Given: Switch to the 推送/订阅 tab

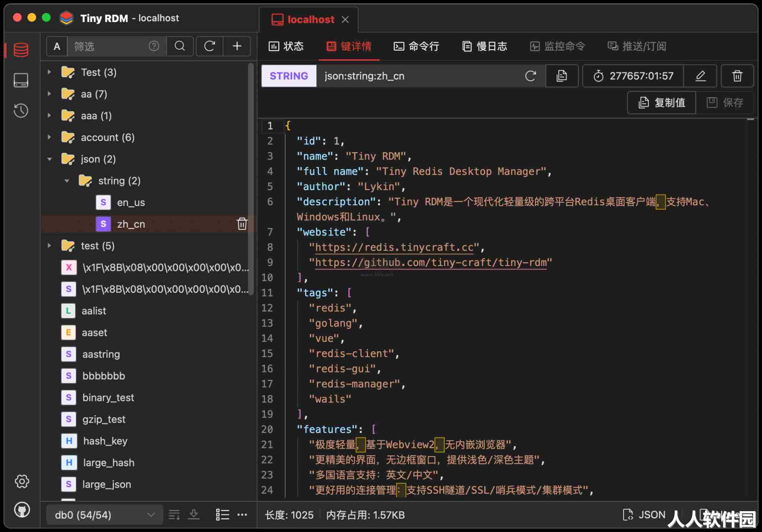Looking at the screenshot, I should pyautogui.click(x=637, y=46).
